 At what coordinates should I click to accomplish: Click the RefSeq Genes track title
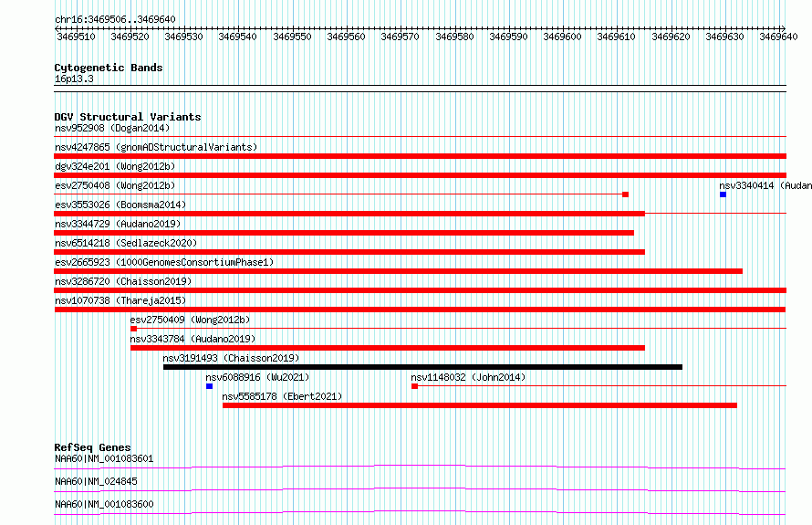point(92,447)
